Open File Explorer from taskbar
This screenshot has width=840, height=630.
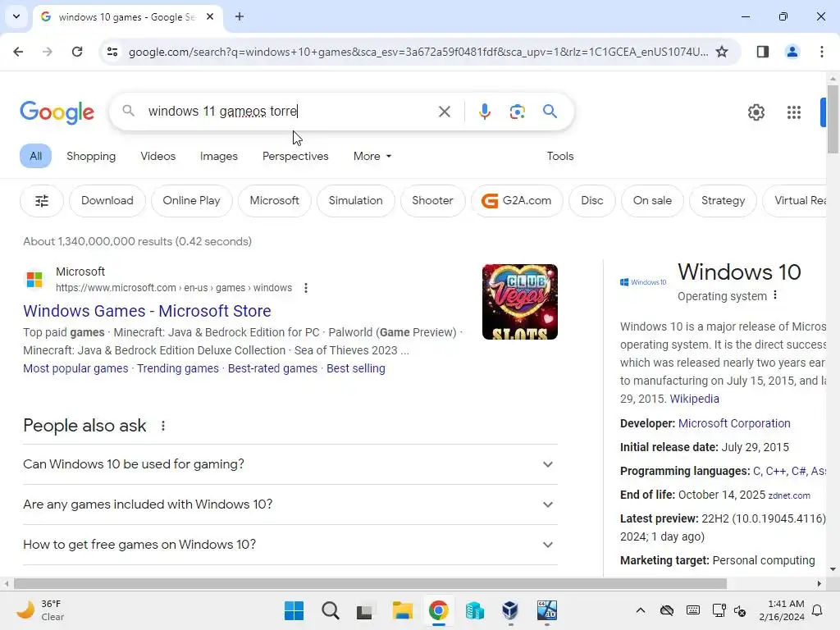coord(402,610)
